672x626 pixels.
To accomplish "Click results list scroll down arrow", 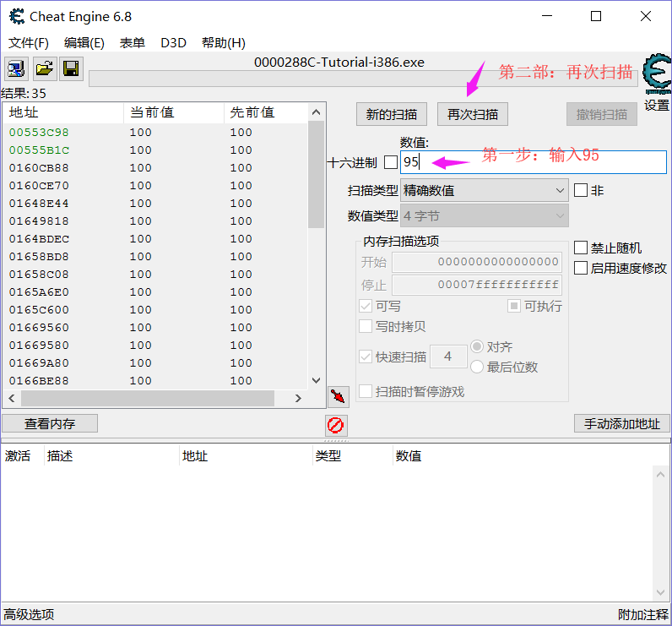I will point(317,380).
